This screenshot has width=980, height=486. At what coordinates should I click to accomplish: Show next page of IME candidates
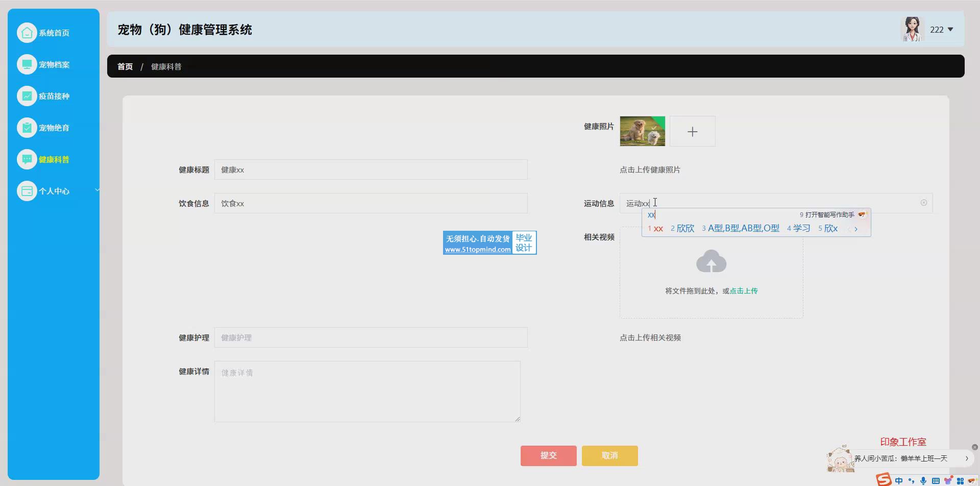pyautogui.click(x=856, y=229)
